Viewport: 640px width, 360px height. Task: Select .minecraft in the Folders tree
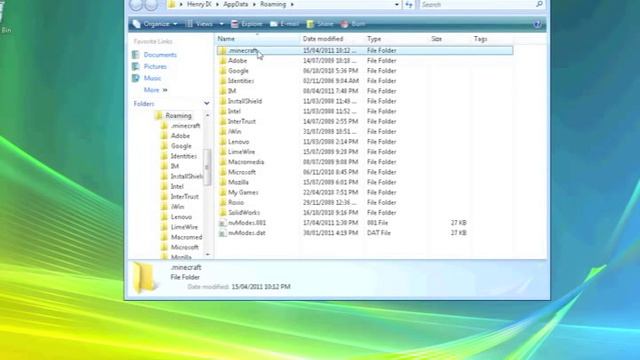[185, 126]
